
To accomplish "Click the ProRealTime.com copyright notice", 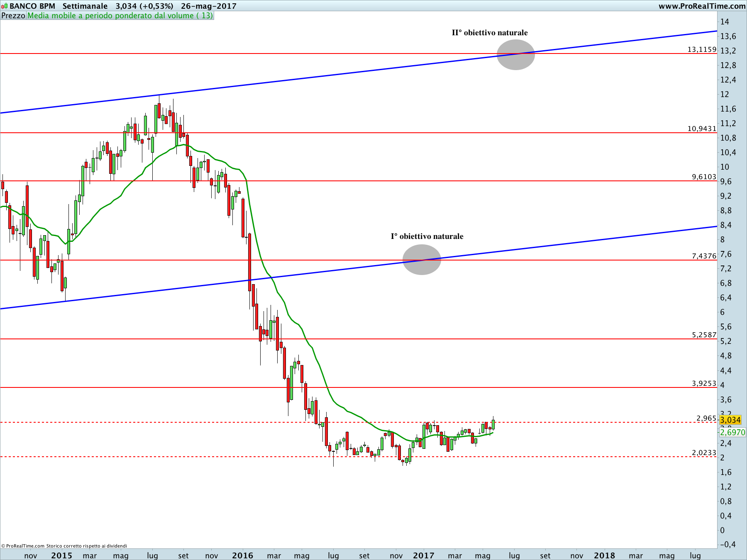I will tap(64, 546).
